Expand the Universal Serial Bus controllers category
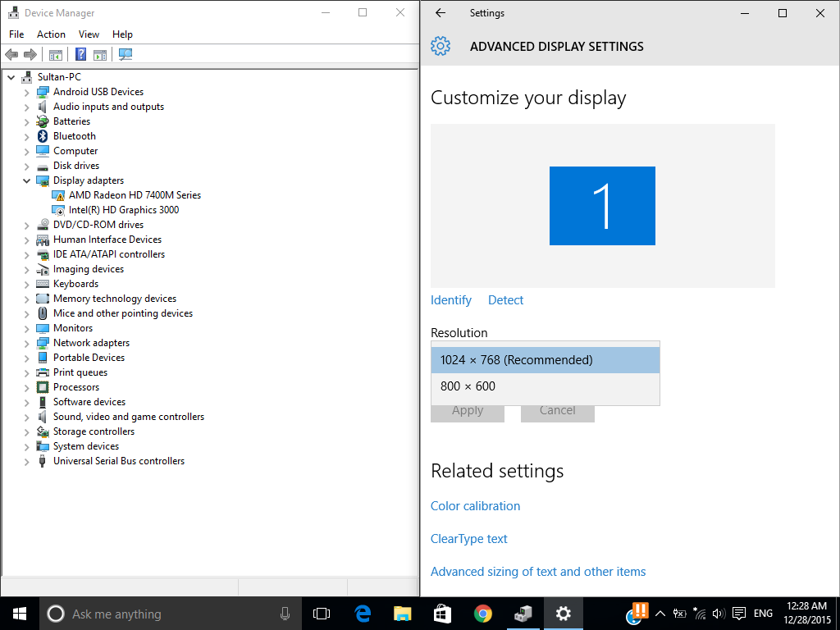Screen dimensions: 840x630 (x=26, y=461)
